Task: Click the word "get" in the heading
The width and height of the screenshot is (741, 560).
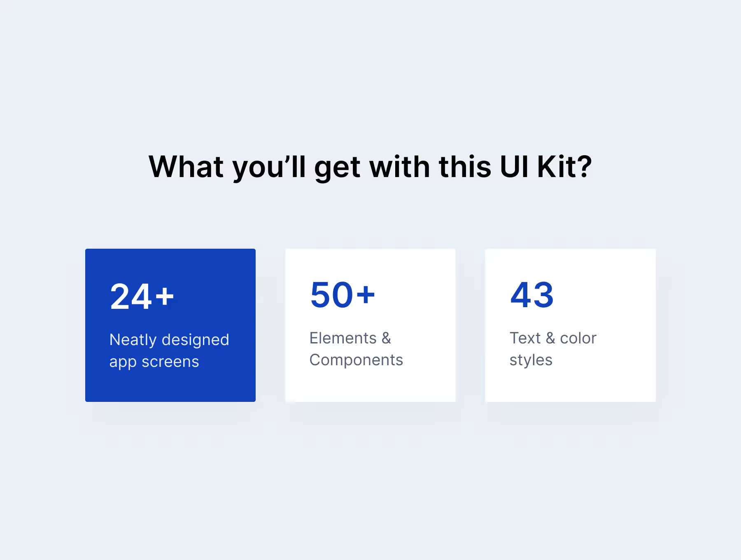Action: click(338, 168)
